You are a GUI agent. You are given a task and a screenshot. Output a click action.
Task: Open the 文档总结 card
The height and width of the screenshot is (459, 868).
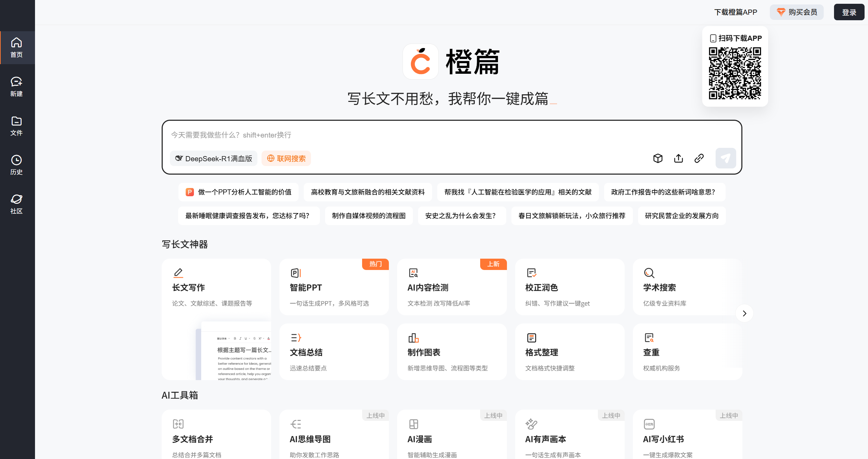pyautogui.click(x=334, y=352)
